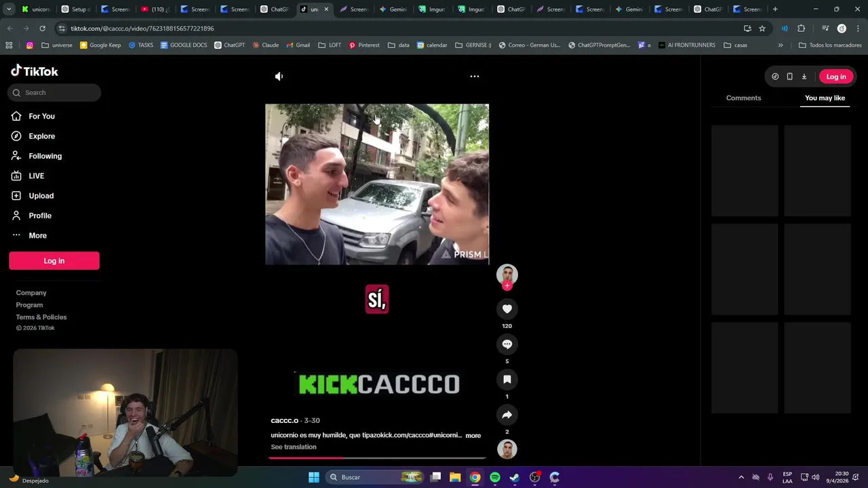The width and height of the screenshot is (868, 488).
Task: Open creator avatar above the like button
Action: 507,274
